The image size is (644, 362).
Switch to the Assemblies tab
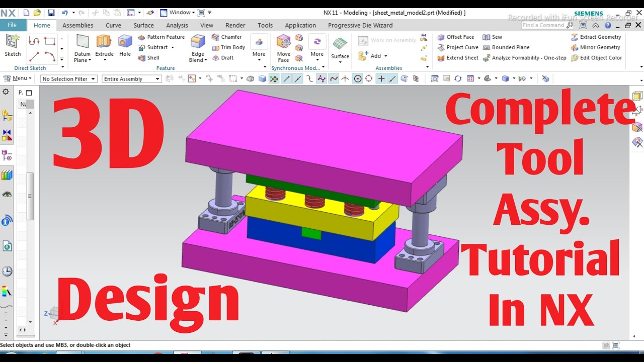[77, 25]
